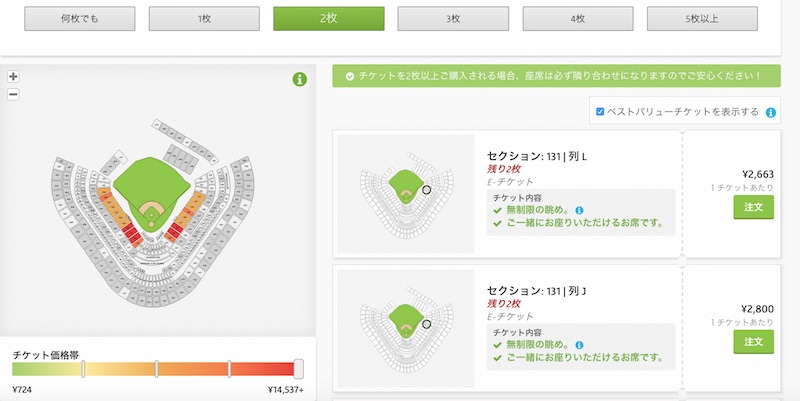
Task: Order the ¥2,800 section 131 row J ticket
Action: 754,341
